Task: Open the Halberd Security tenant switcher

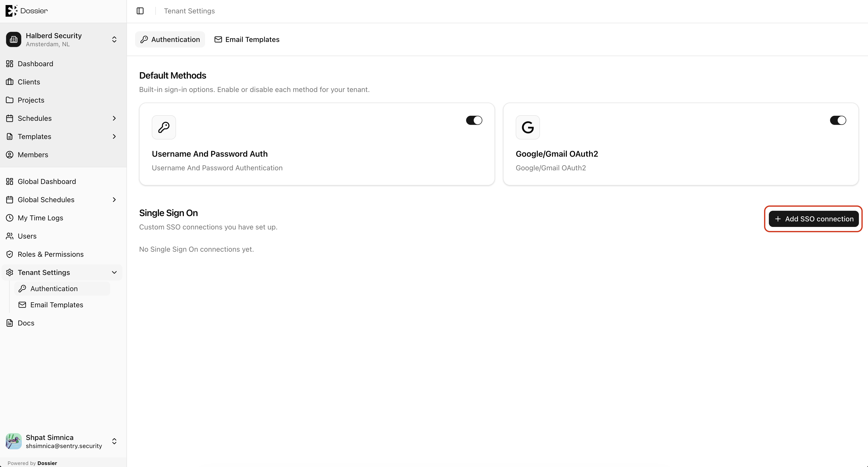Action: pyautogui.click(x=114, y=39)
